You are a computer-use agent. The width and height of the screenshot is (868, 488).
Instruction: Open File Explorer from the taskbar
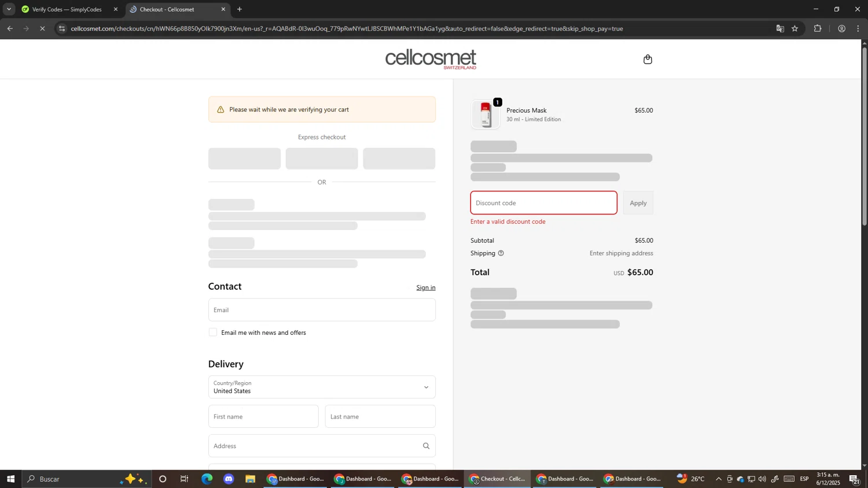(251, 479)
